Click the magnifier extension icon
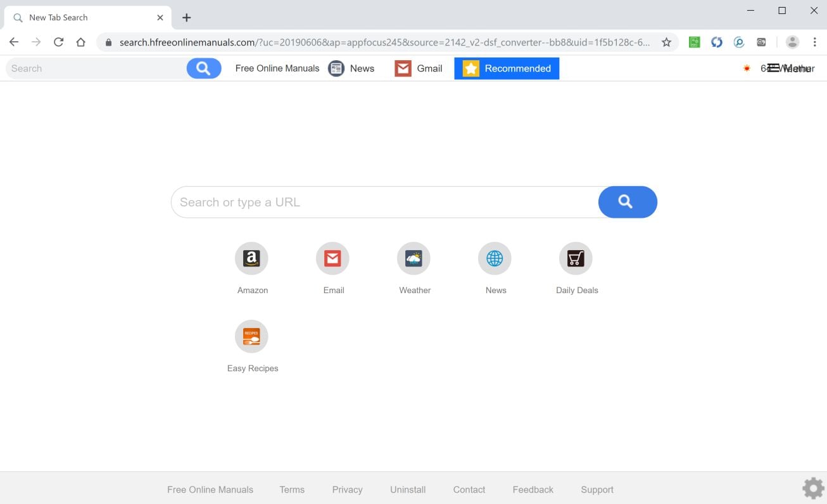The image size is (827, 504). tap(739, 42)
